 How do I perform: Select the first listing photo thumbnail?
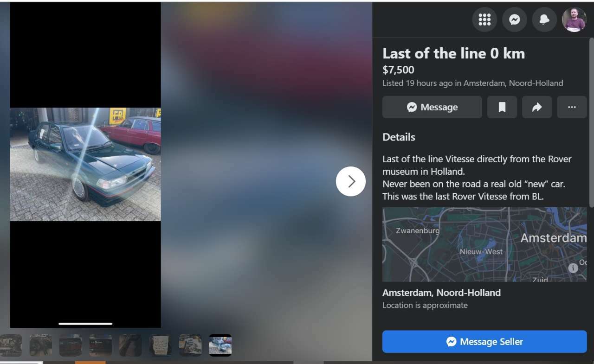tap(11, 345)
